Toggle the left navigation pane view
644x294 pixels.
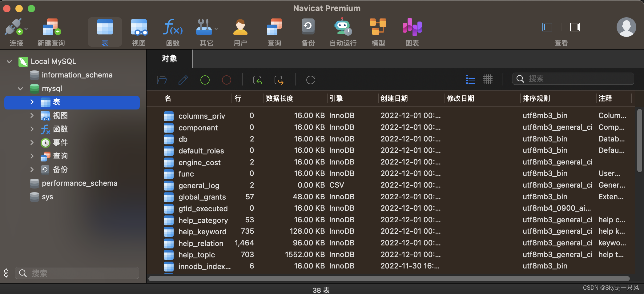[547, 27]
